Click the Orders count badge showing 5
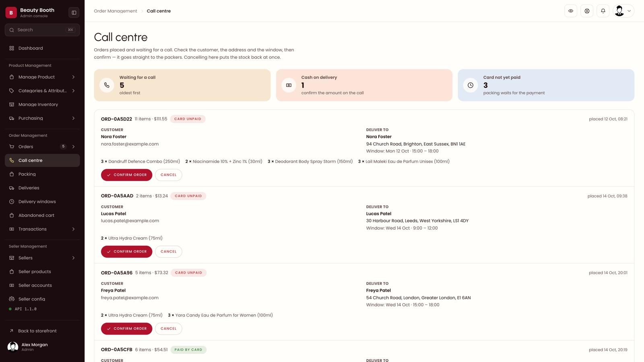The width and height of the screenshot is (644, 362). pos(63,146)
